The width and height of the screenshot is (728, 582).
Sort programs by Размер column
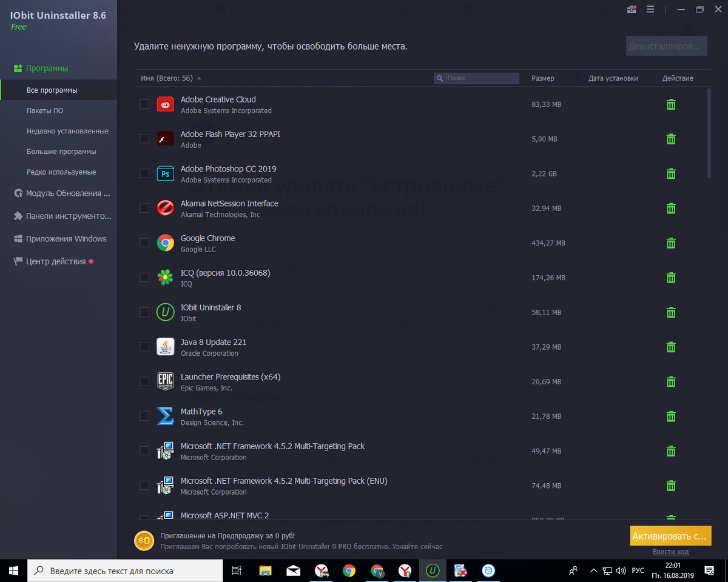[543, 78]
